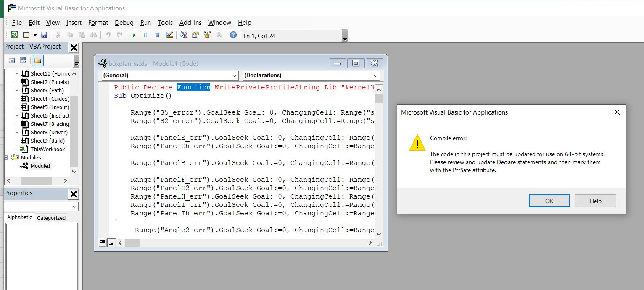Click the Sub Optimize() line

143,96
